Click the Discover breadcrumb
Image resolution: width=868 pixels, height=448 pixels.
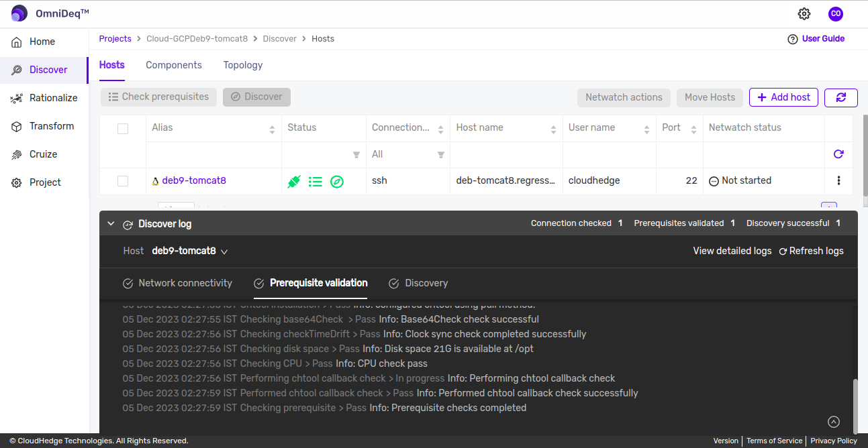[x=280, y=39]
